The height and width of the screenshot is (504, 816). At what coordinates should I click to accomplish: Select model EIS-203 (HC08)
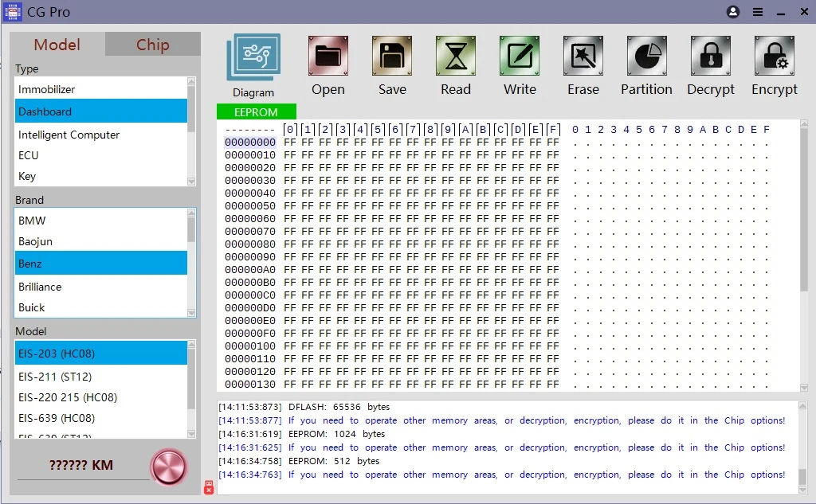pyautogui.click(x=101, y=354)
